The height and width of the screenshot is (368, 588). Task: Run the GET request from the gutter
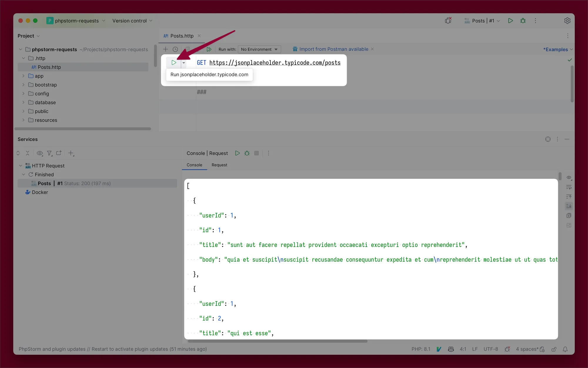tap(174, 62)
